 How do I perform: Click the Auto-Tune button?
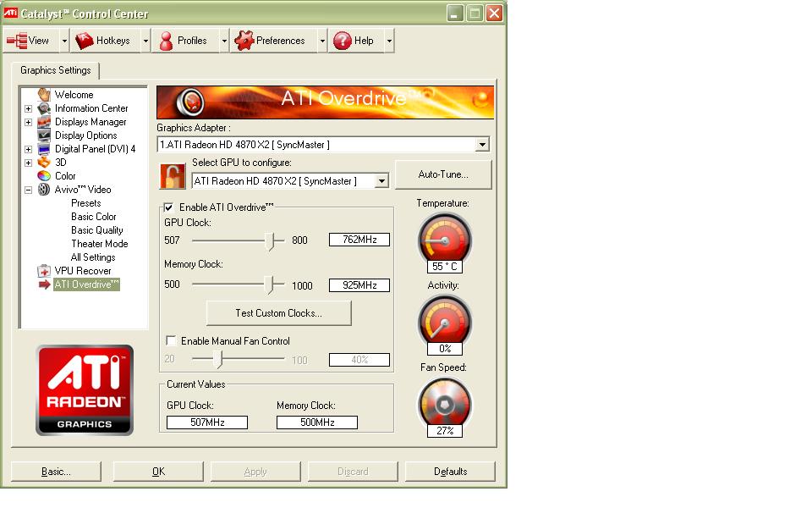pos(443,174)
